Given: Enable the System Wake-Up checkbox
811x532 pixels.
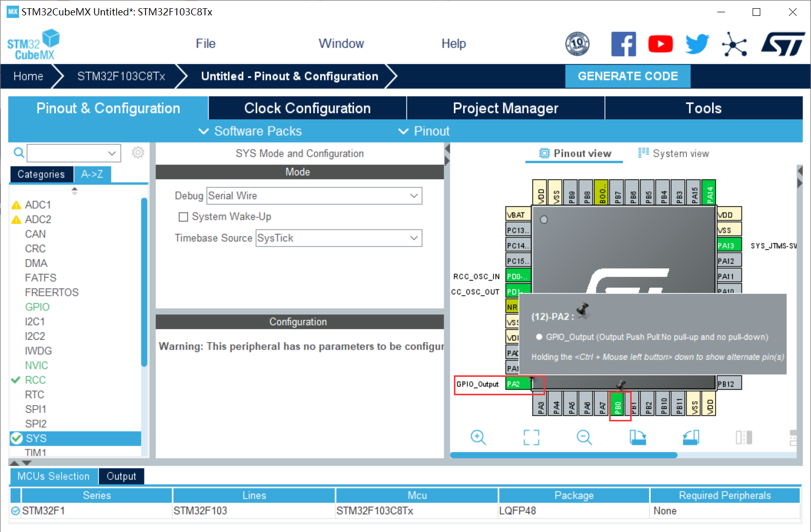Looking at the screenshot, I should pyautogui.click(x=183, y=217).
